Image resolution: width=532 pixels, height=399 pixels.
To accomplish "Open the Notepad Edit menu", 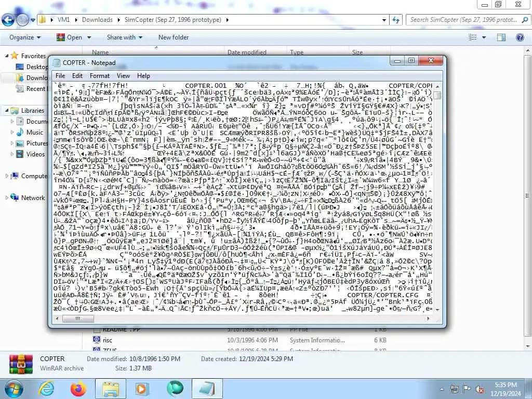I will pos(77,76).
